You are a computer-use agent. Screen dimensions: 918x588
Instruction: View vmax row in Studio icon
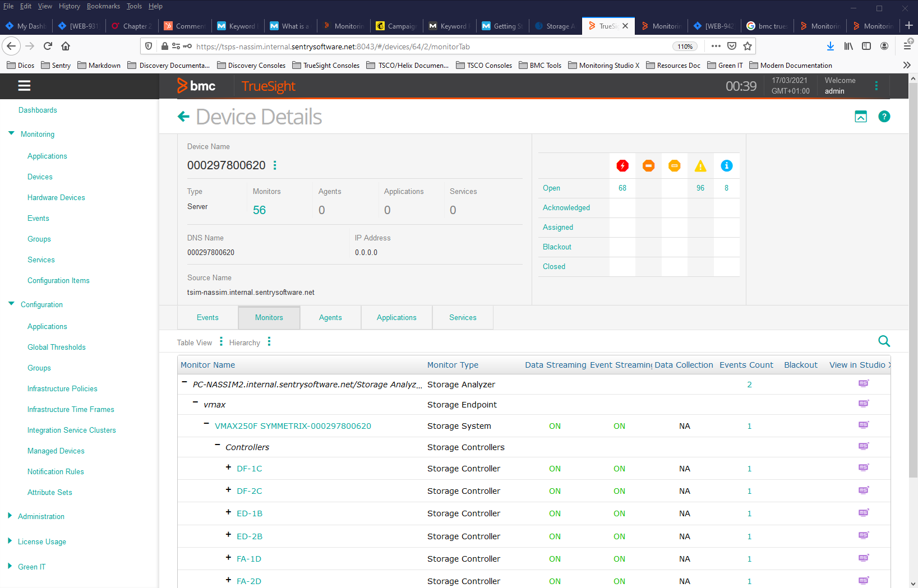click(x=864, y=404)
